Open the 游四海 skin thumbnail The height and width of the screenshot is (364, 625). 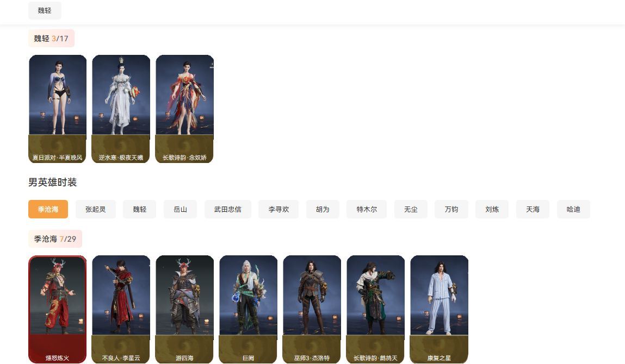coord(184,309)
